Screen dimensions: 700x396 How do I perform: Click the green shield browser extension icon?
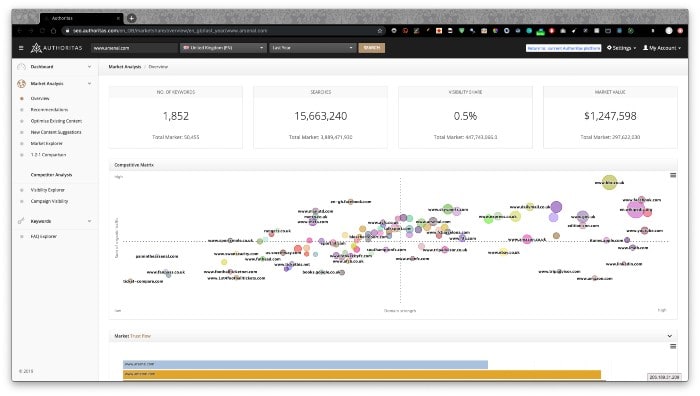[x=462, y=31]
